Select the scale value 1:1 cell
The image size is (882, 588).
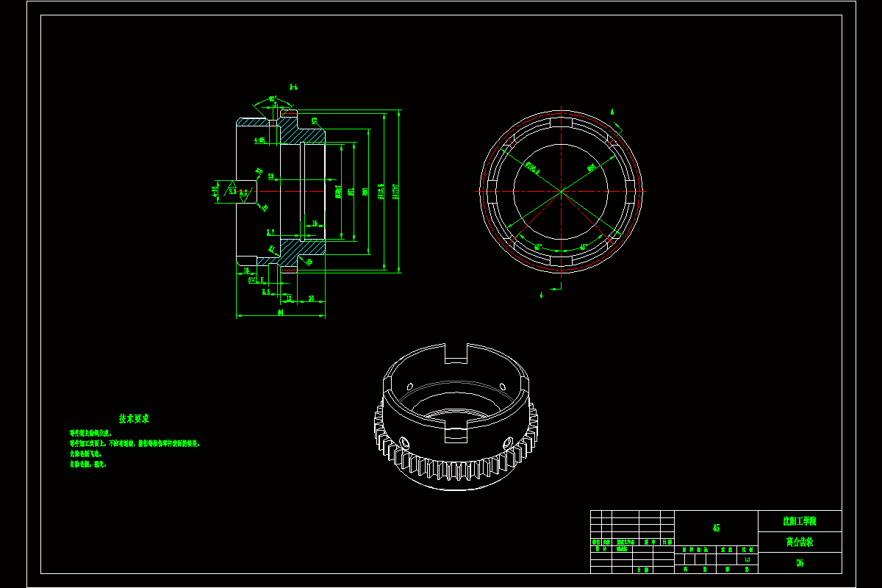(x=747, y=559)
